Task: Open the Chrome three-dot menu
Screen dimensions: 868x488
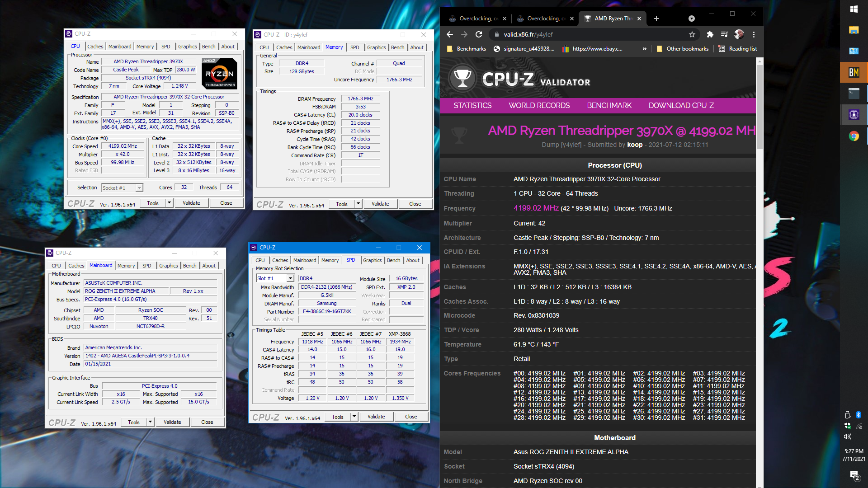Action: (x=754, y=34)
